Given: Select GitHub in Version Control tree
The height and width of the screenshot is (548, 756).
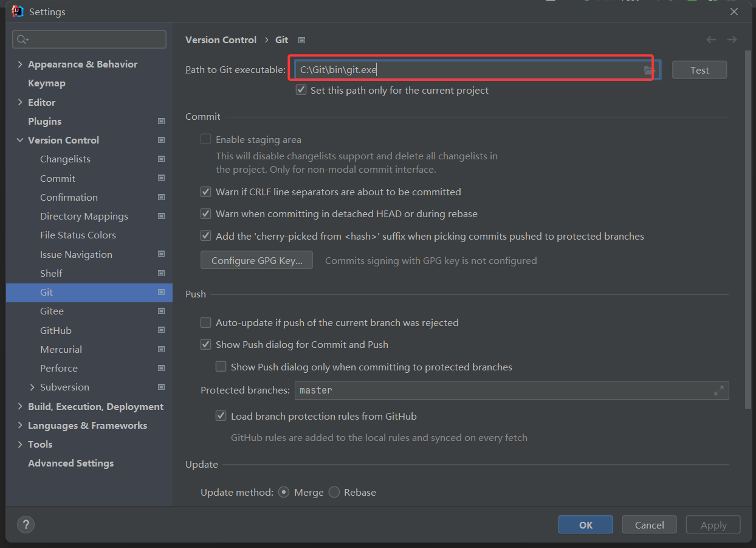Looking at the screenshot, I should pyautogui.click(x=56, y=330).
